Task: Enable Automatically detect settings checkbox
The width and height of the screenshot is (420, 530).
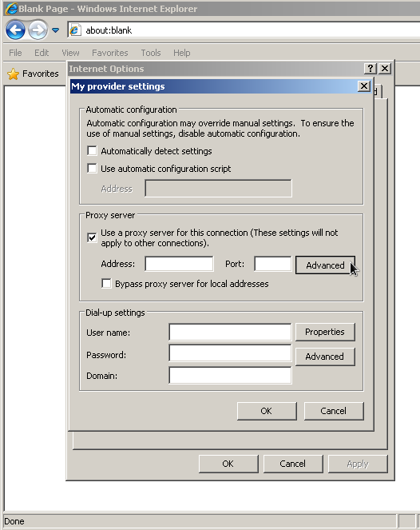Action: pos(92,151)
